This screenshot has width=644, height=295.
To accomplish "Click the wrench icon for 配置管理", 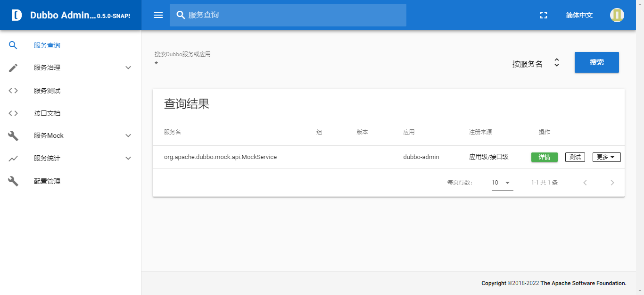I will pyautogui.click(x=13, y=181).
